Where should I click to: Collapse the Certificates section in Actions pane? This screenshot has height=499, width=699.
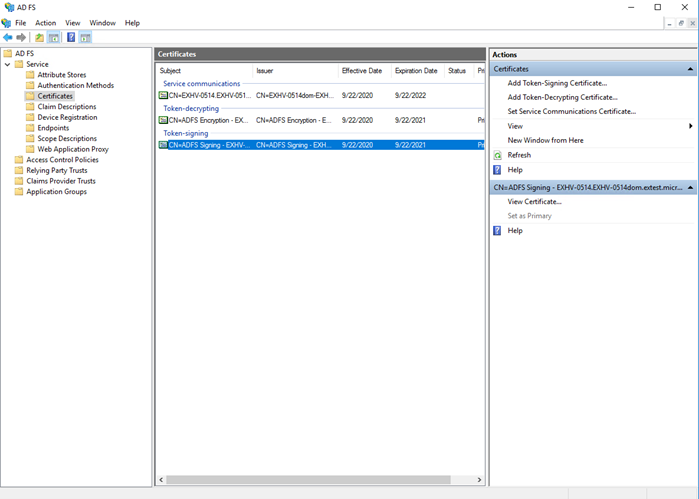point(690,69)
